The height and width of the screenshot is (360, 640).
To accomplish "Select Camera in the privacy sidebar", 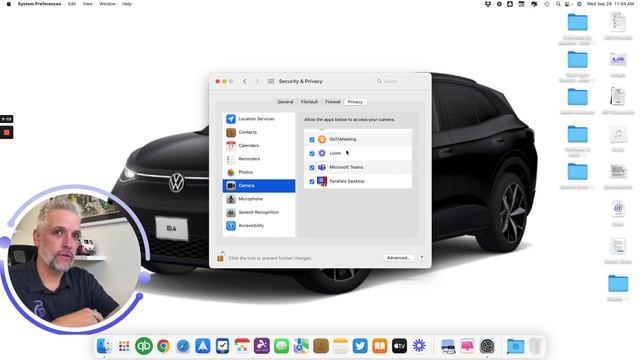I will (x=259, y=186).
